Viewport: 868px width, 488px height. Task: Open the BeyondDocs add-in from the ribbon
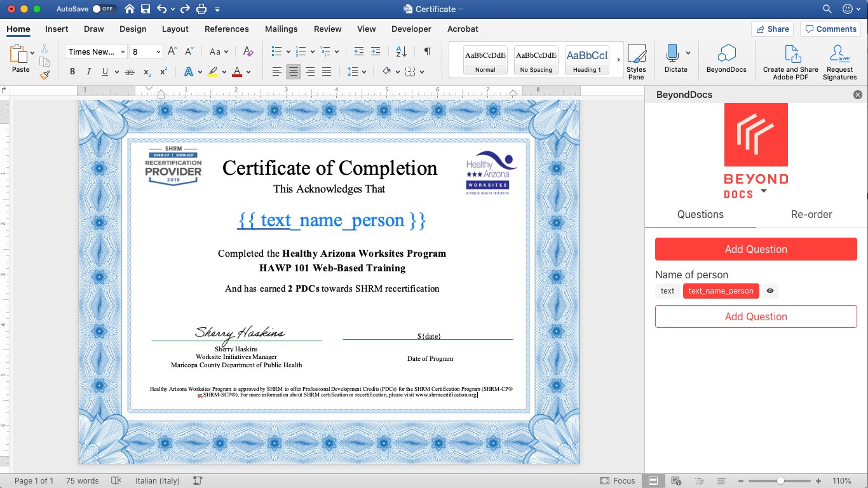(x=726, y=60)
